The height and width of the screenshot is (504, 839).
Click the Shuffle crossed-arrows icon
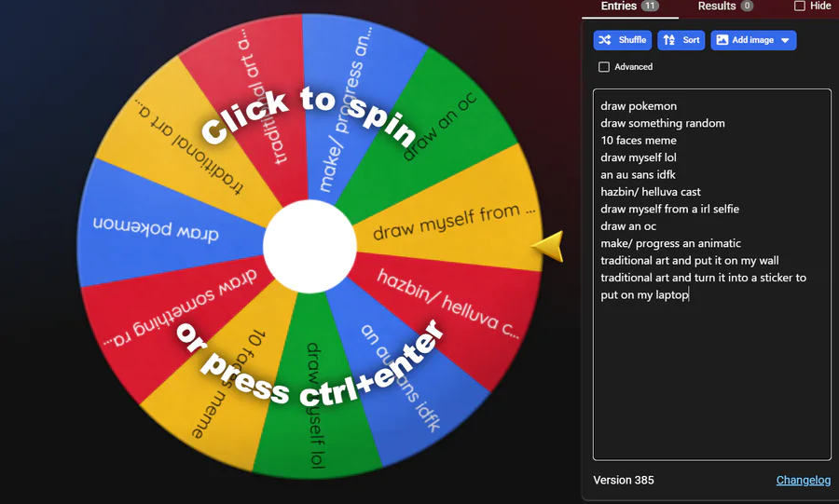pos(605,40)
